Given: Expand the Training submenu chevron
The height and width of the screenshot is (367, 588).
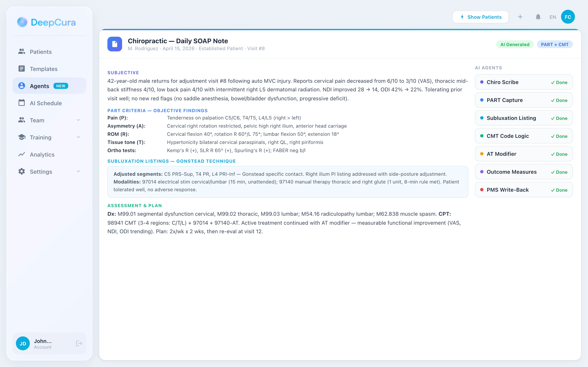Looking at the screenshot, I should [78, 137].
